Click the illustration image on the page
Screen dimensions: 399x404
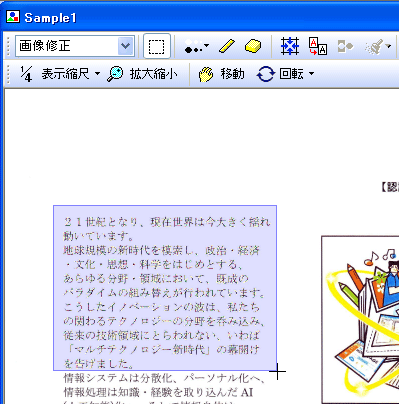(x=360, y=319)
